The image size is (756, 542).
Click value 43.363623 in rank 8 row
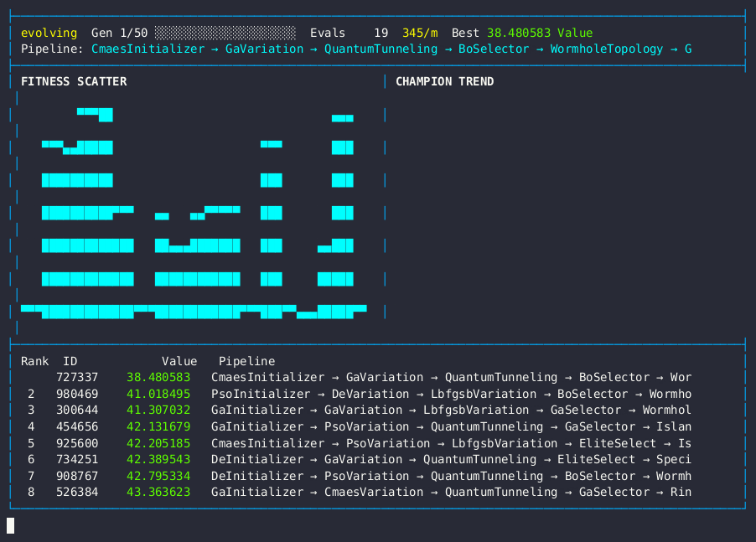158,493
